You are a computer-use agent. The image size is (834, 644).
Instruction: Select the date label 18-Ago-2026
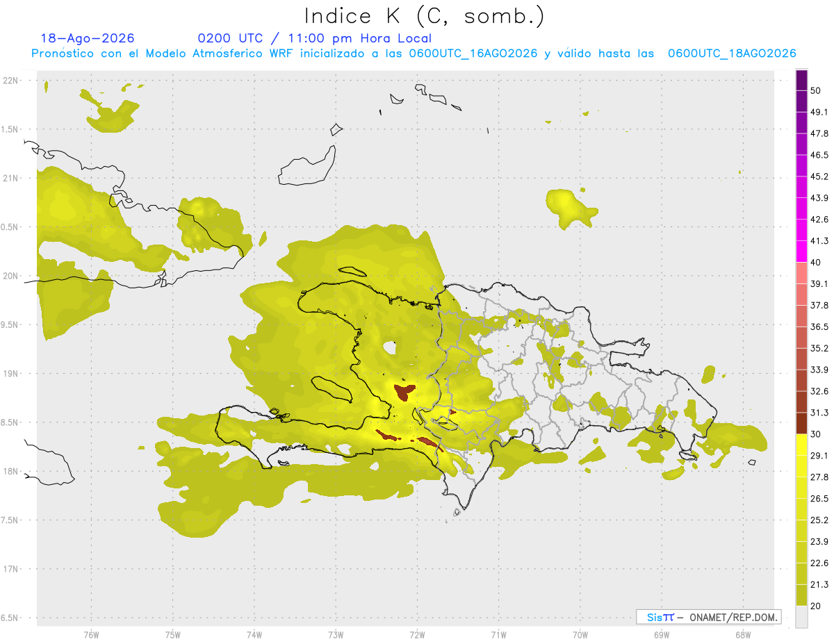coord(88,38)
